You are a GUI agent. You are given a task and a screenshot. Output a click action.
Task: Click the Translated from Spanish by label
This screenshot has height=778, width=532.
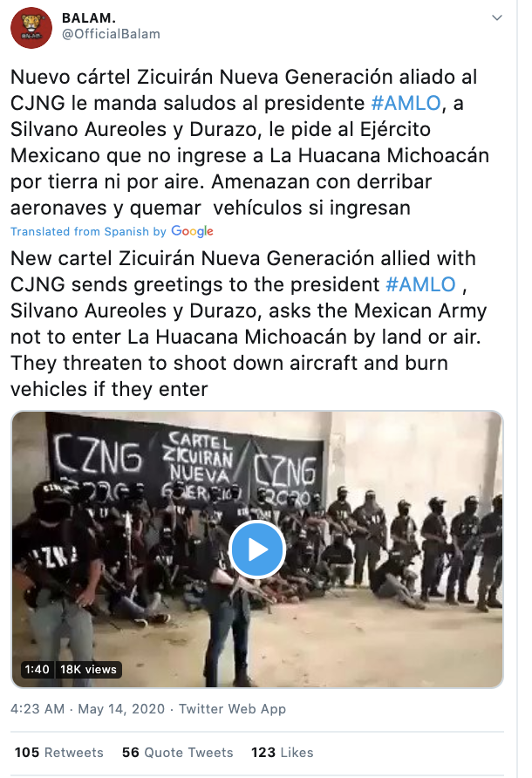tap(88, 232)
